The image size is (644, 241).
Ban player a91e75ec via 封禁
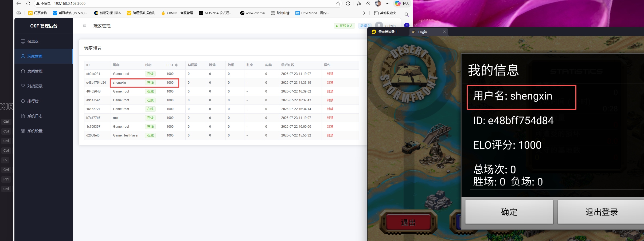pyautogui.click(x=330, y=100)
